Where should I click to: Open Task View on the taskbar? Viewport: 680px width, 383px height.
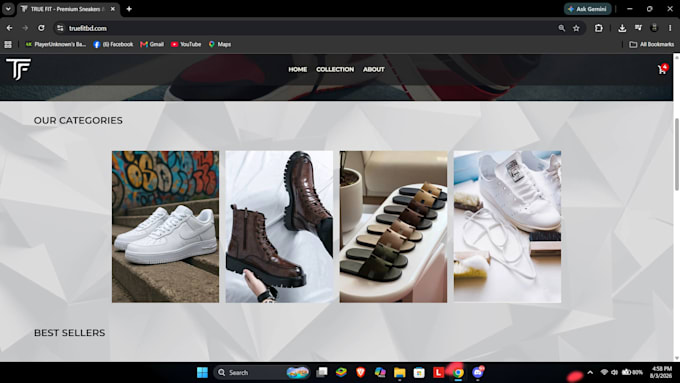322,372
